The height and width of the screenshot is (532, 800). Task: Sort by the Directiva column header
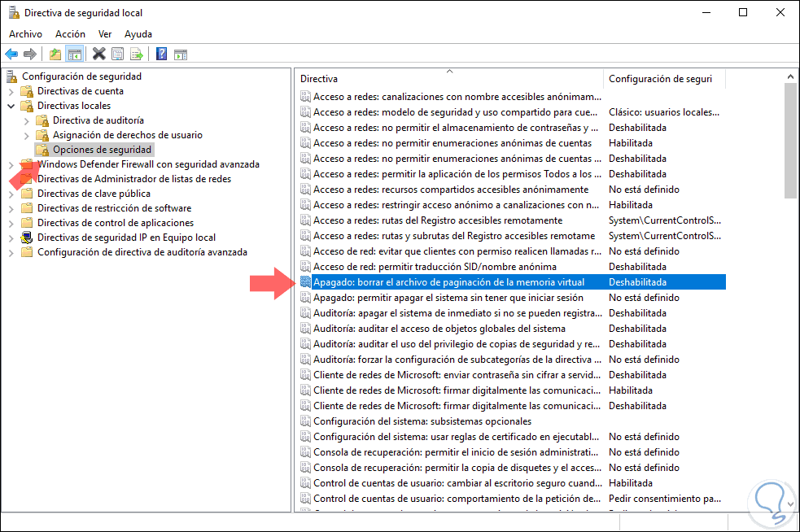449,79
